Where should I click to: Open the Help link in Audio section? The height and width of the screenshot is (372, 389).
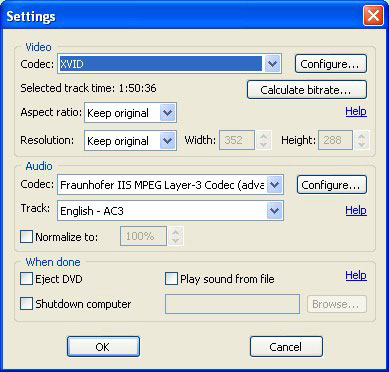tap(356, 210)
